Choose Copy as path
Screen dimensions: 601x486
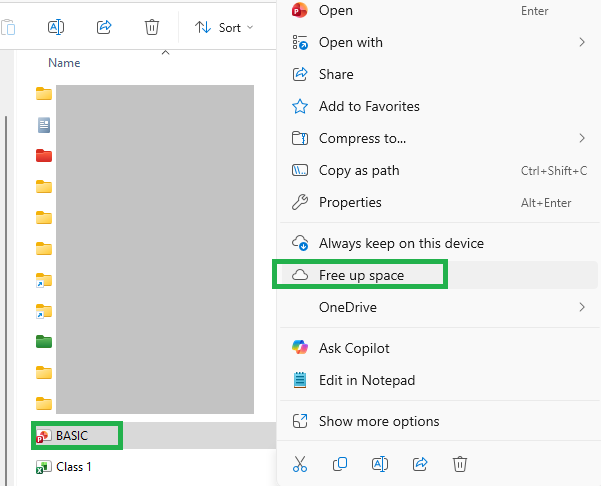[439, 170]
